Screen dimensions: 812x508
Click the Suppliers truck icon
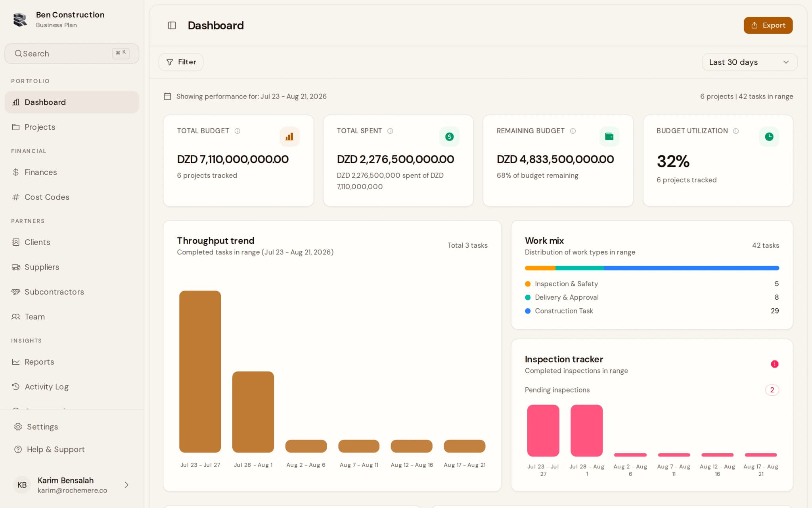coord(16,267)
